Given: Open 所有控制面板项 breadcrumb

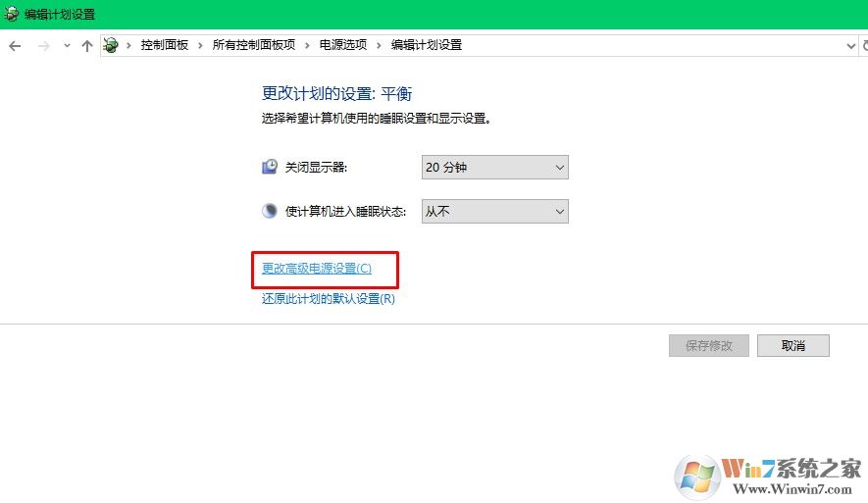Looking at the screenshot, I should click(254, 45).
